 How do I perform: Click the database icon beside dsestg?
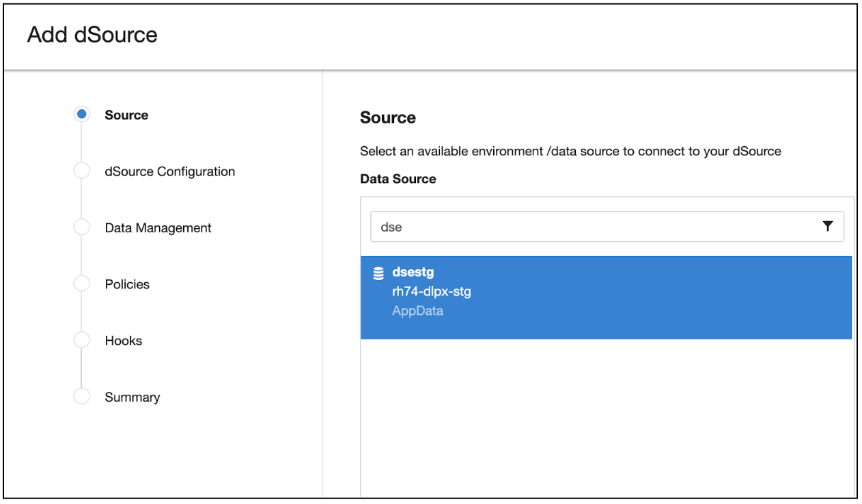point(378,273)
